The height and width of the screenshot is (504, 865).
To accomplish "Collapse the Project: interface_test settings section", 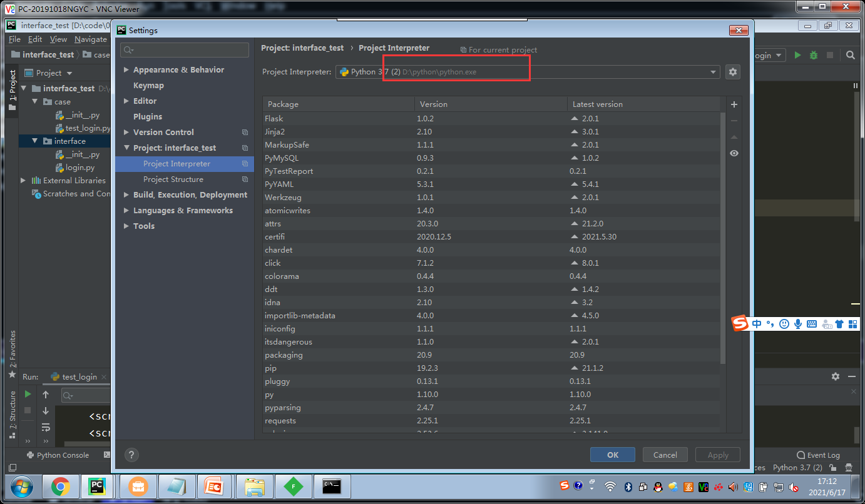I will 126,148.
